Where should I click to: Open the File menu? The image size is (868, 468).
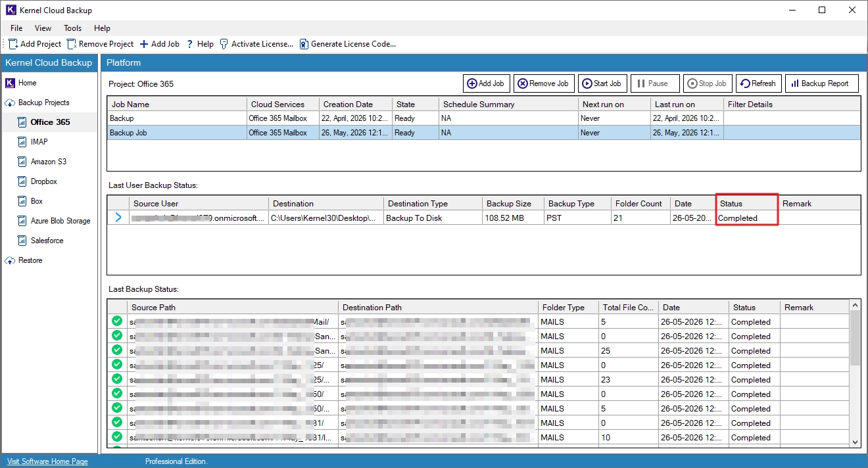point(16,28)
